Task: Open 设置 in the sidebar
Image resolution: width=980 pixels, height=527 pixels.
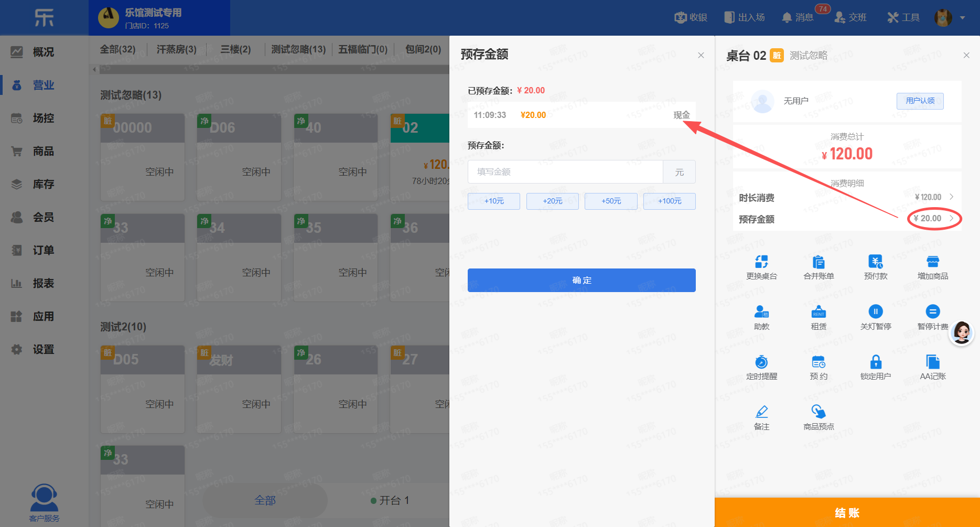Action: [44, 349]
